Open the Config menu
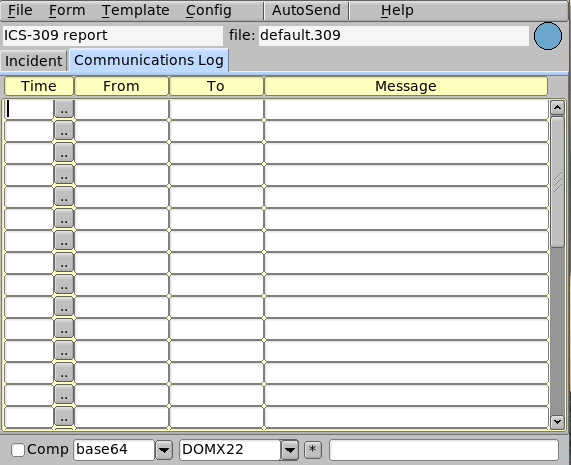The width and height of the screenshot is (571, 465). click(209, 10)
